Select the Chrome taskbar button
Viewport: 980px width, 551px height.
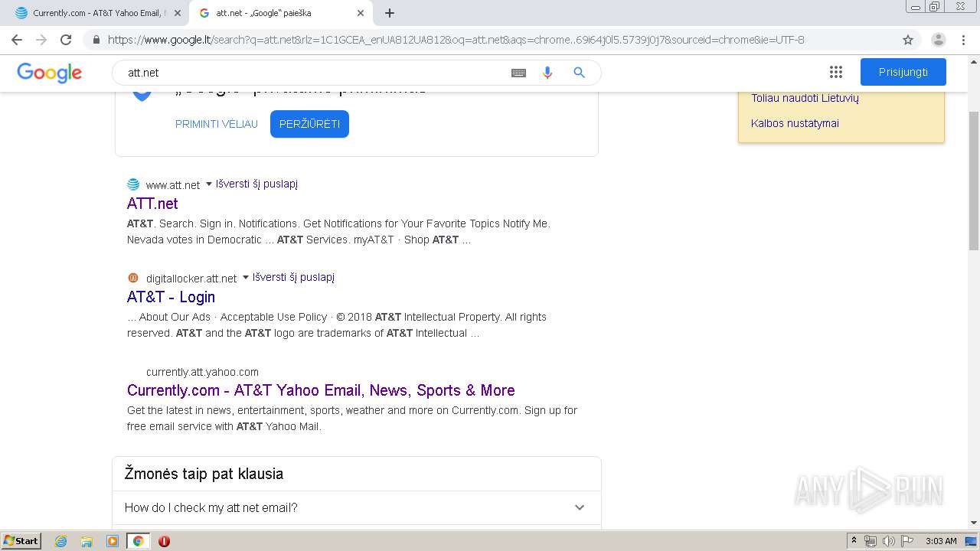coord(138,541)
